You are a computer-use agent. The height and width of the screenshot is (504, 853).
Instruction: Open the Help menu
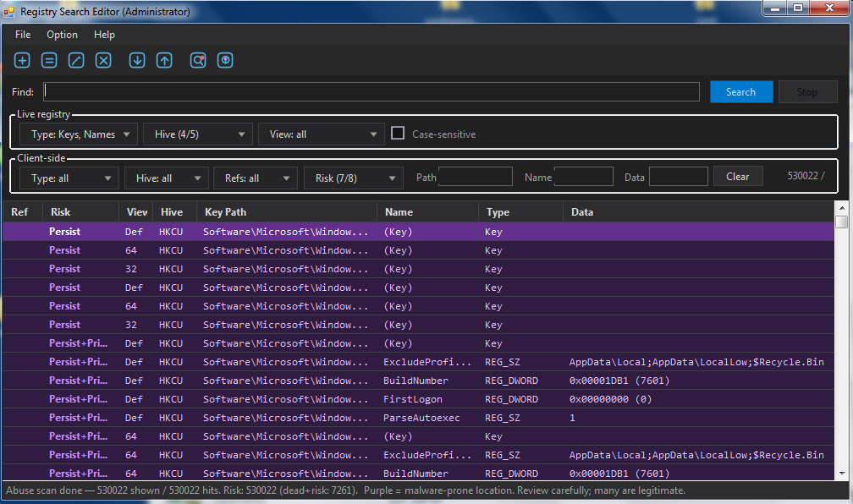[104, 35]
